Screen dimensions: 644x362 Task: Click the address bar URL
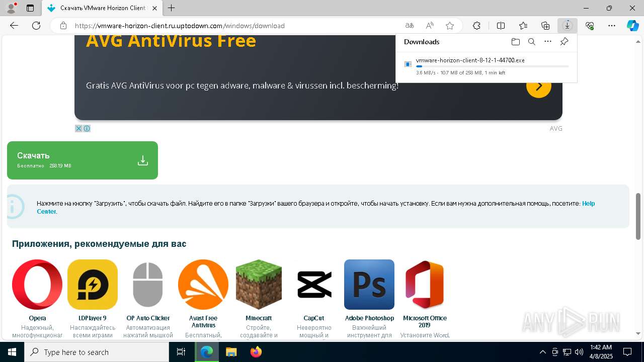coord(180,26)
